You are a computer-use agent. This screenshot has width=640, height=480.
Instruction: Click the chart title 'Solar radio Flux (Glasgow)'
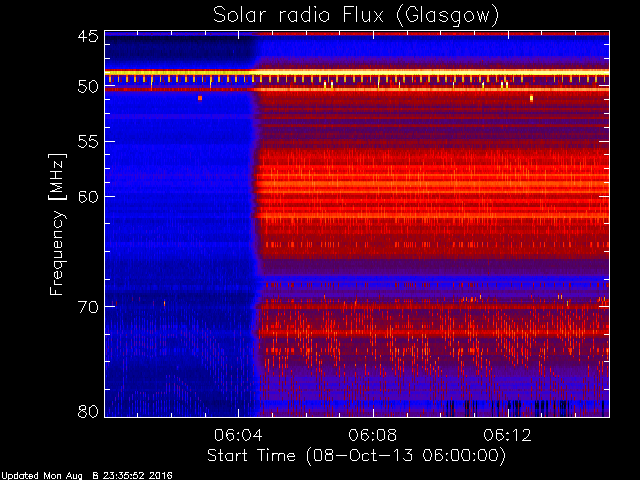pyautogui.click(x=356, y=16)
